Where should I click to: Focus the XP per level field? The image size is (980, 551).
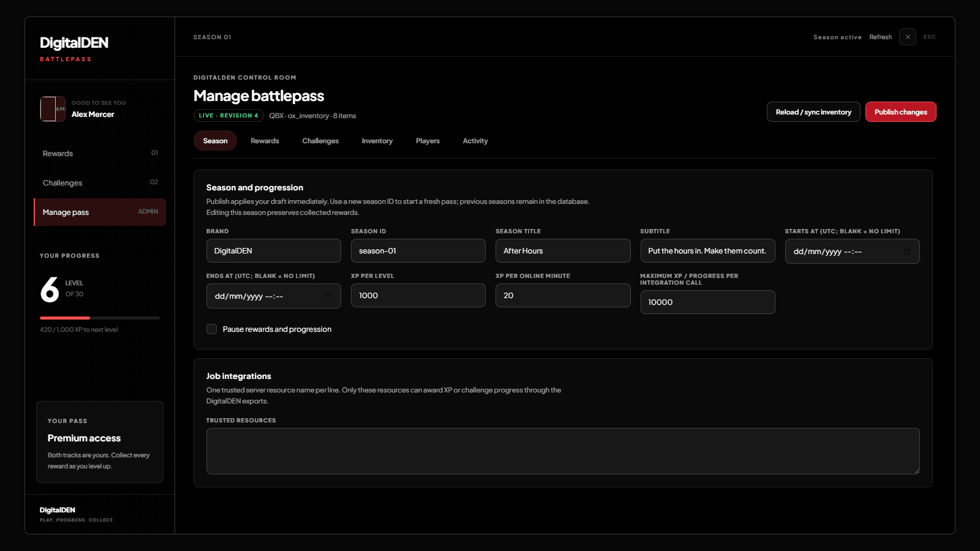[x=418, y=296]
